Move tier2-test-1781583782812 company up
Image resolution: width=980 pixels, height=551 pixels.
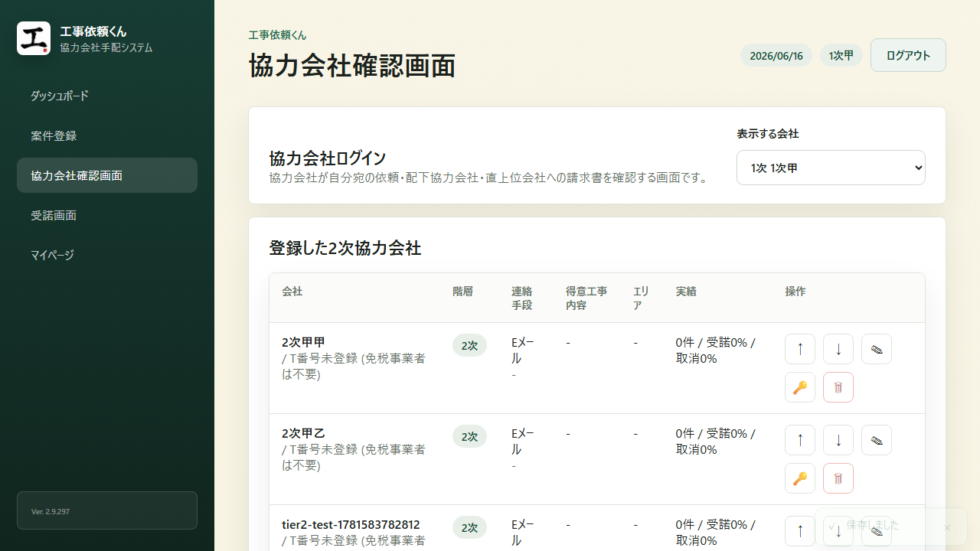click(x=800, y=531)
